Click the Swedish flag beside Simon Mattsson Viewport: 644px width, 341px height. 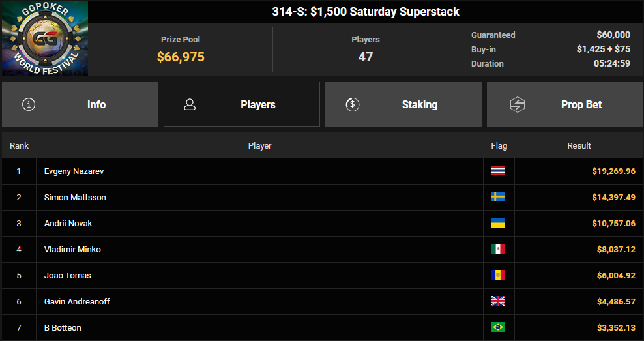[498, 197]
